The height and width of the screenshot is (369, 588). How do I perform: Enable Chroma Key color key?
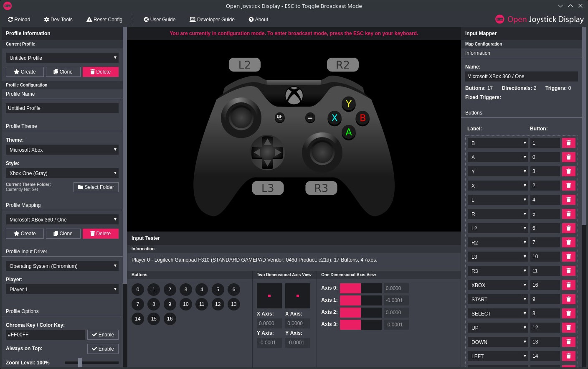[103, 335]
